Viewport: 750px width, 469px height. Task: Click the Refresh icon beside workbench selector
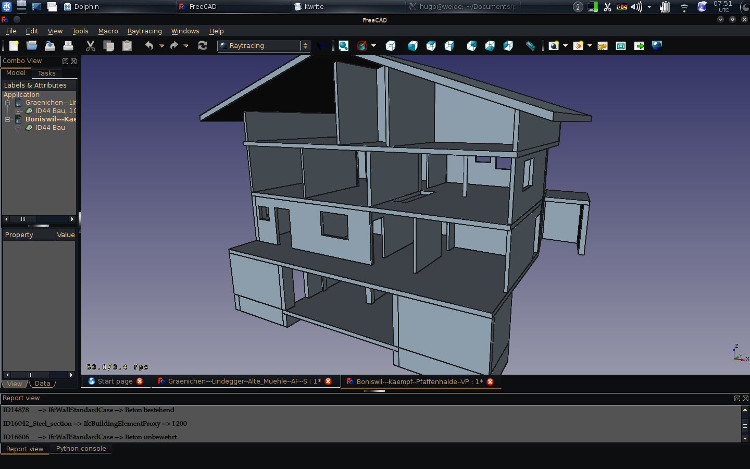point(203,46)
